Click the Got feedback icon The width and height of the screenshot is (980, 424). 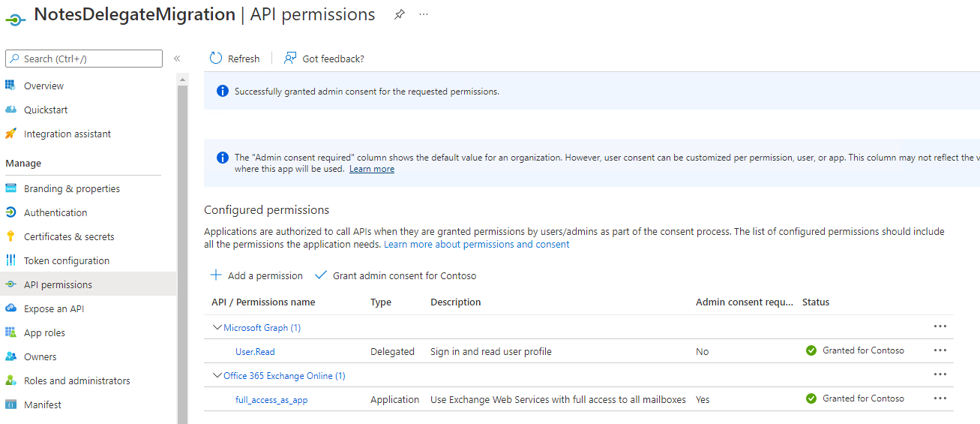pyautogui.click(x=290, y=59)
